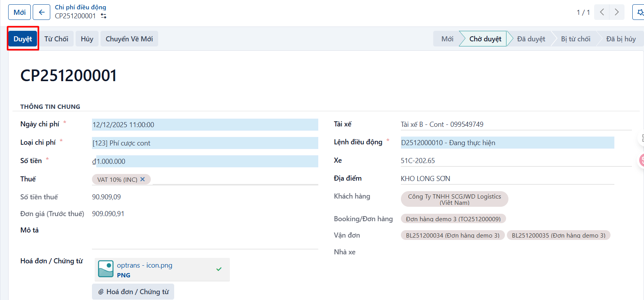Image resolution: width=644 pixels, height=300 pixels.
Task: Cancel the expense using Hủy button
Action: point(87,39)
